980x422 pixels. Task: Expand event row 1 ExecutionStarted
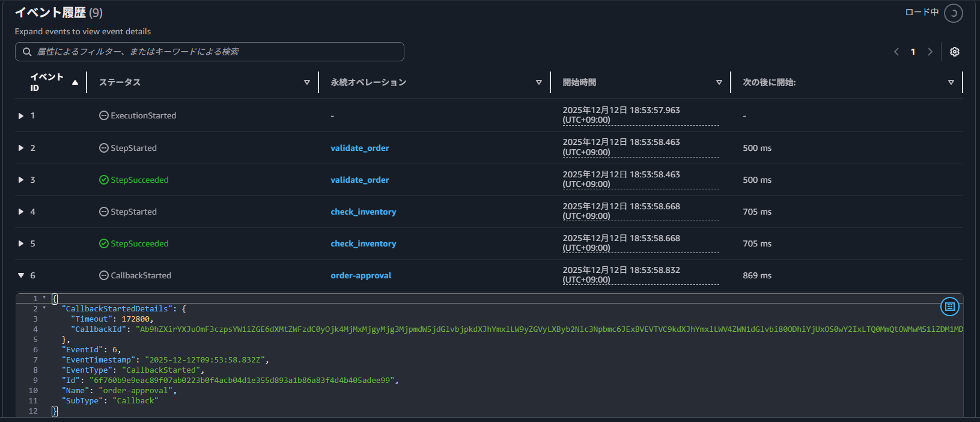click(21, 115)
